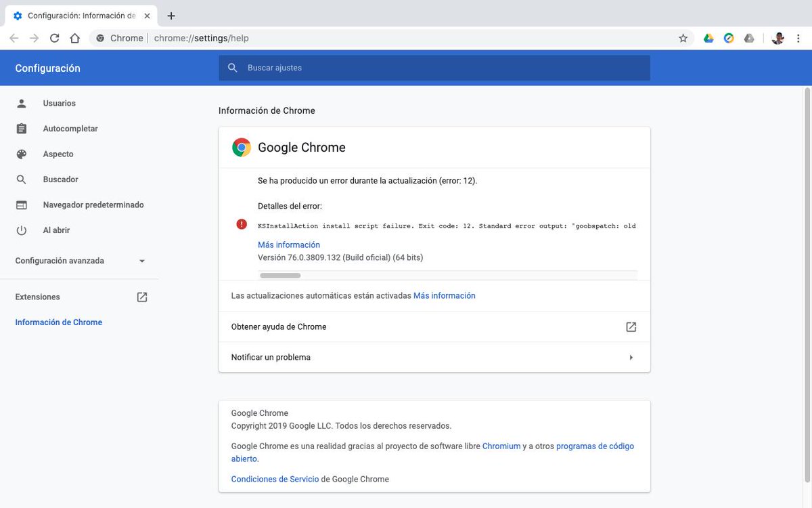This screenshot has width=812, height=508.
Task: Click Notificar un problema row
Action: (x=434, y=357)
